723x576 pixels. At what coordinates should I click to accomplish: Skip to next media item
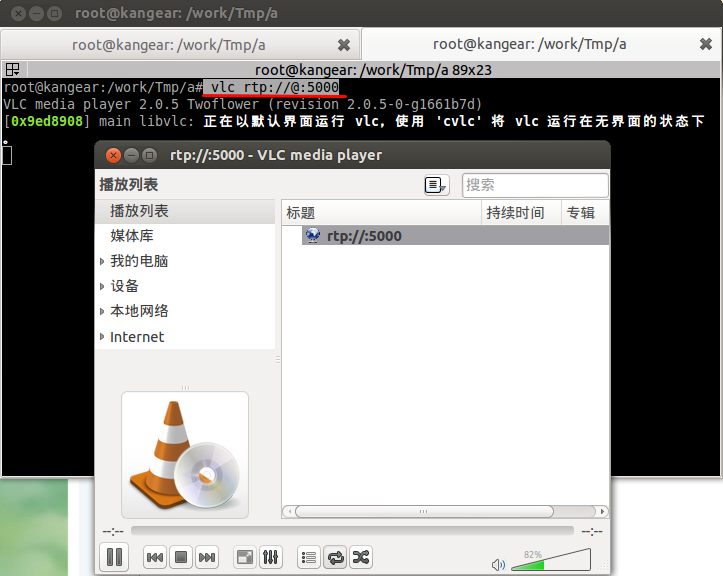click(x=207, y=558)
